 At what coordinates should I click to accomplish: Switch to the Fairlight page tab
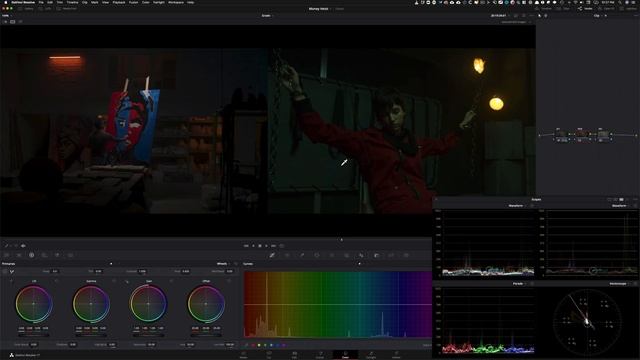point(371,355)
